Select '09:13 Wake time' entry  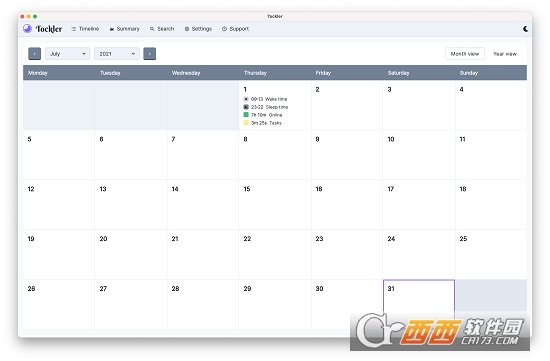(x=266, y=99)
